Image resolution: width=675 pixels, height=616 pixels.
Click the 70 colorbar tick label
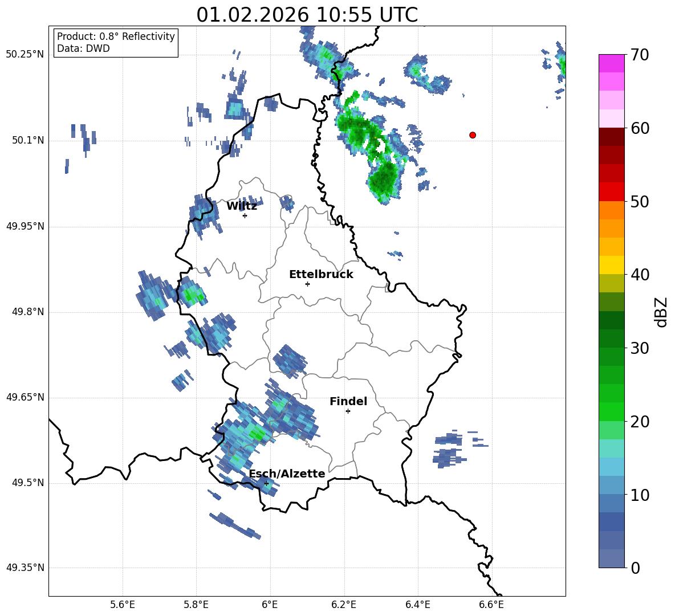tap(640, 55)
